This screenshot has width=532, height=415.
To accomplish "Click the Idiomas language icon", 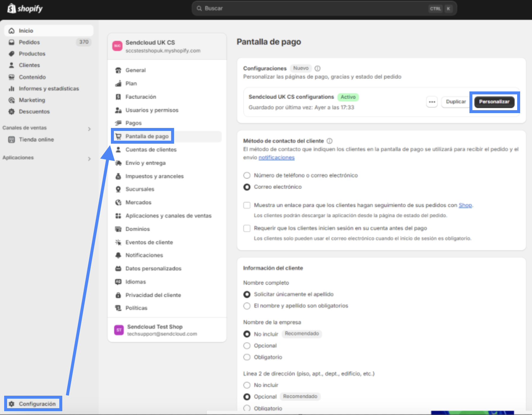I will 118,282.
